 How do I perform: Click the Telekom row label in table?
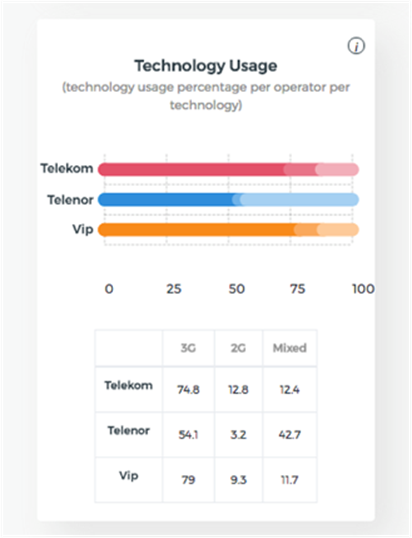(x=129, y=385)
